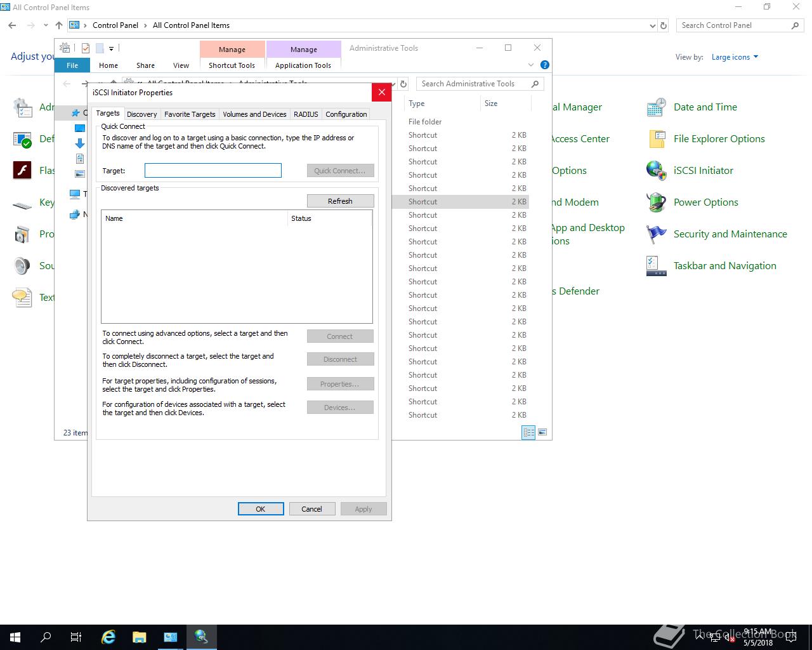Viewport: 812px width, 650px height.
Task: Sort by the Type column header
Action: tap(442, 103)
